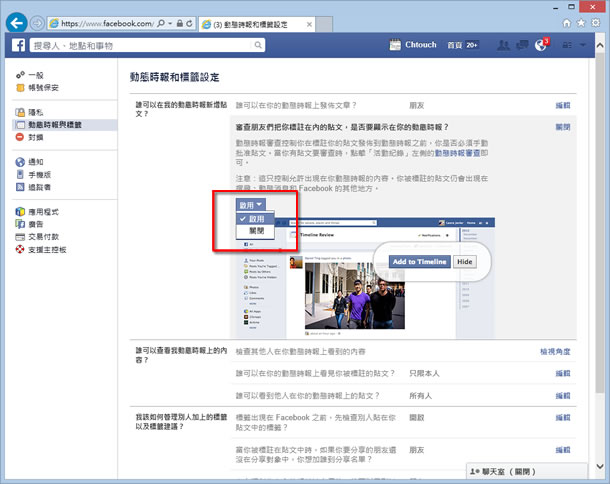
Task: Open 應用程式 apps settings in sidebar
Action: click(42, 211)
